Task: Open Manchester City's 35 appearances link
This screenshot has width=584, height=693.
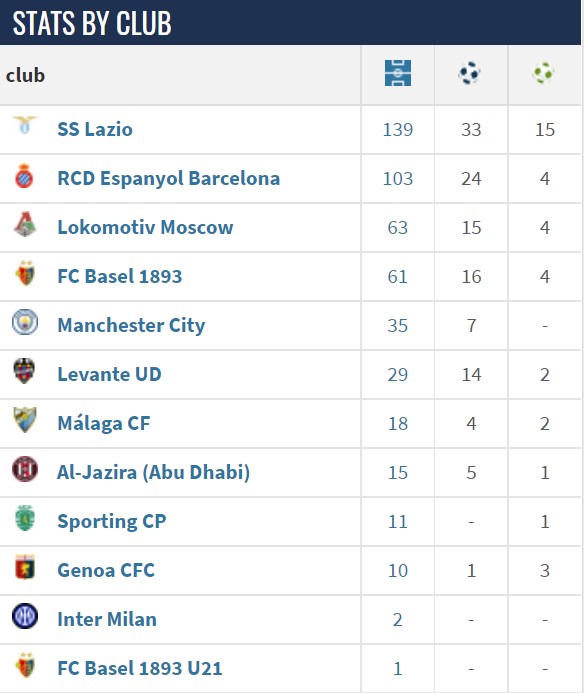Action: pyautogui.click(x=397, y=326)
